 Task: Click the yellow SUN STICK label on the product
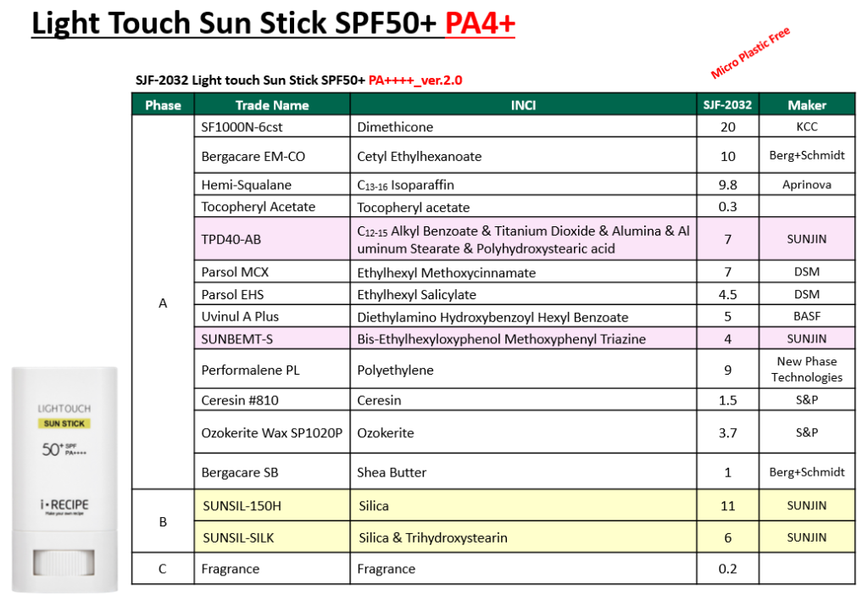click(65, 423)
